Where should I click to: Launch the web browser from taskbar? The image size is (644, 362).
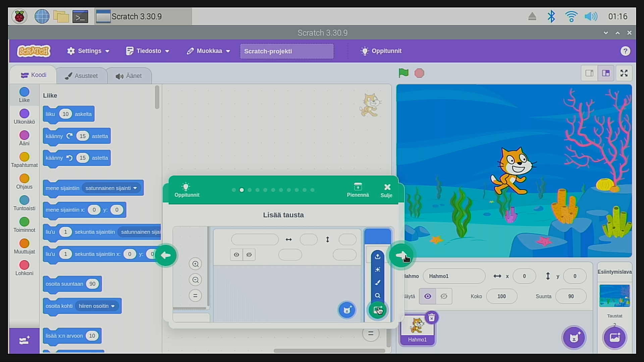[42, 16]
